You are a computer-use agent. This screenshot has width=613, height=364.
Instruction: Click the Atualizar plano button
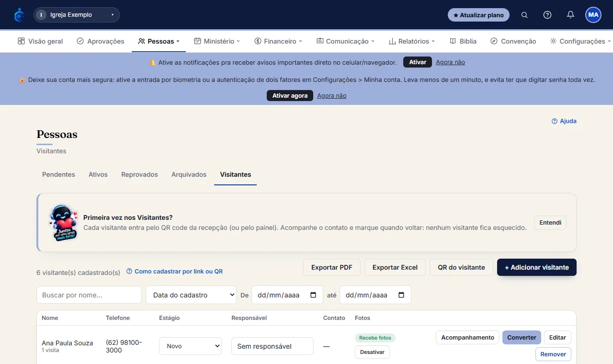[x=478, y=15]
